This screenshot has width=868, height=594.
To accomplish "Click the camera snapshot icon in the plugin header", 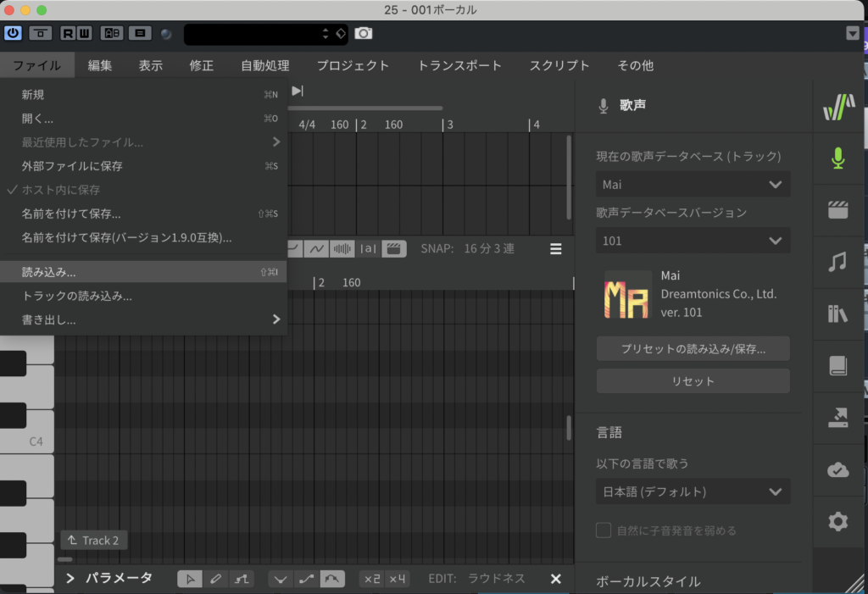I will click(364, 33).
